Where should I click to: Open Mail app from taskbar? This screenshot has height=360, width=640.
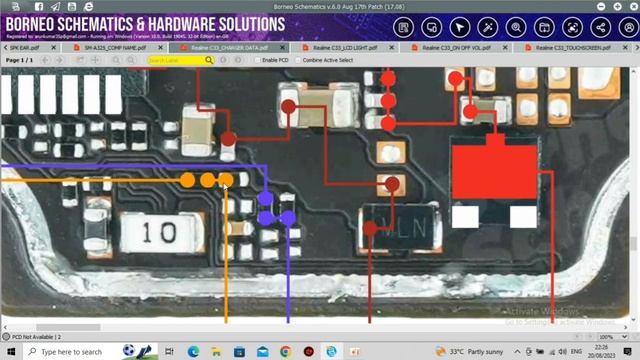coord(262,351)
